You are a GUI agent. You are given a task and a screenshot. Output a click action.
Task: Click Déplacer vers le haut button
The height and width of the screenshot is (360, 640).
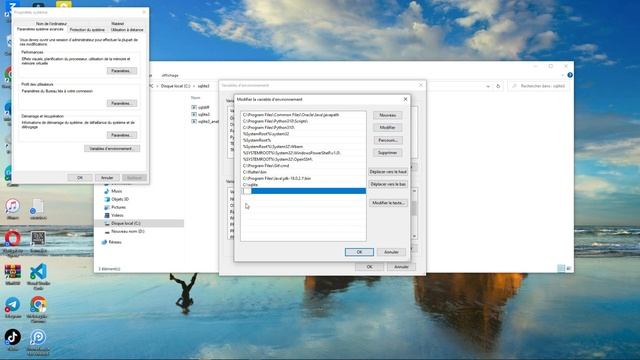point(388,172)
